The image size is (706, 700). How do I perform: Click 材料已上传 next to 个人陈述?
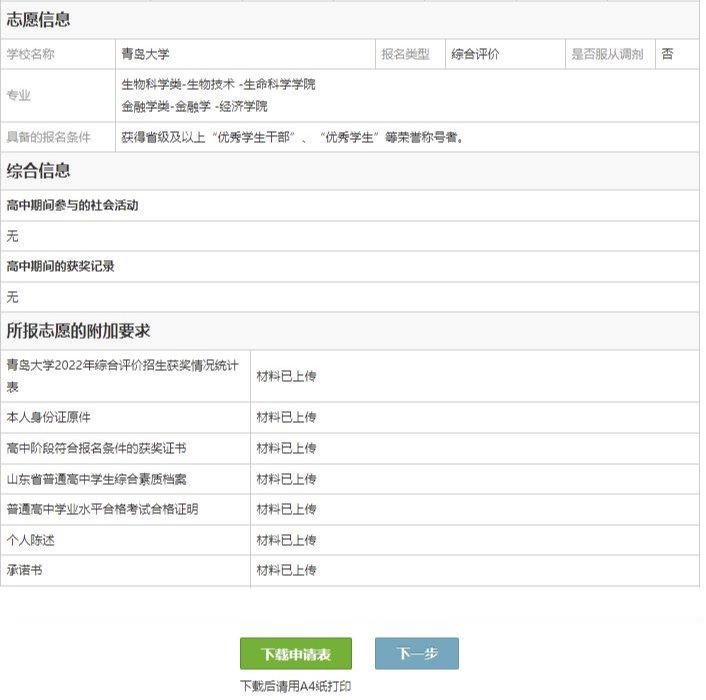pos(286,540)
